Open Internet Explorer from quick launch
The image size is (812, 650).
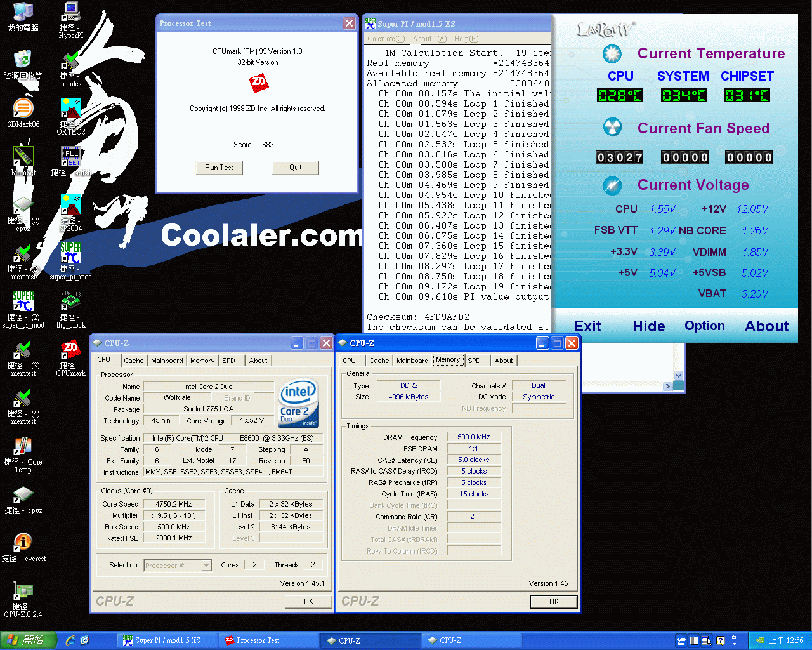pos(70,640)
